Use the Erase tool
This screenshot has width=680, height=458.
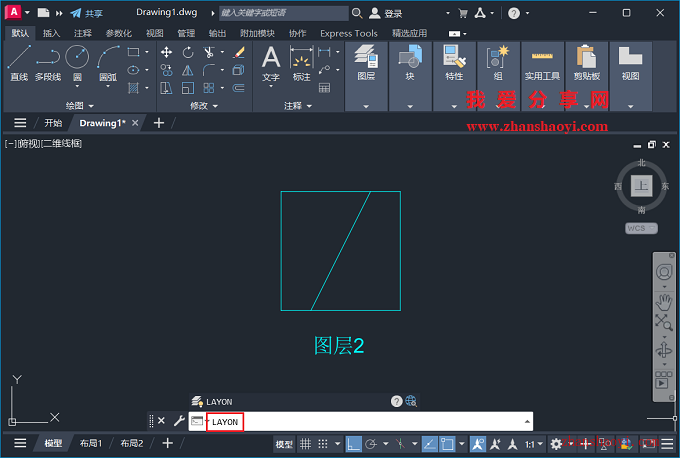[x=239, y=52]
